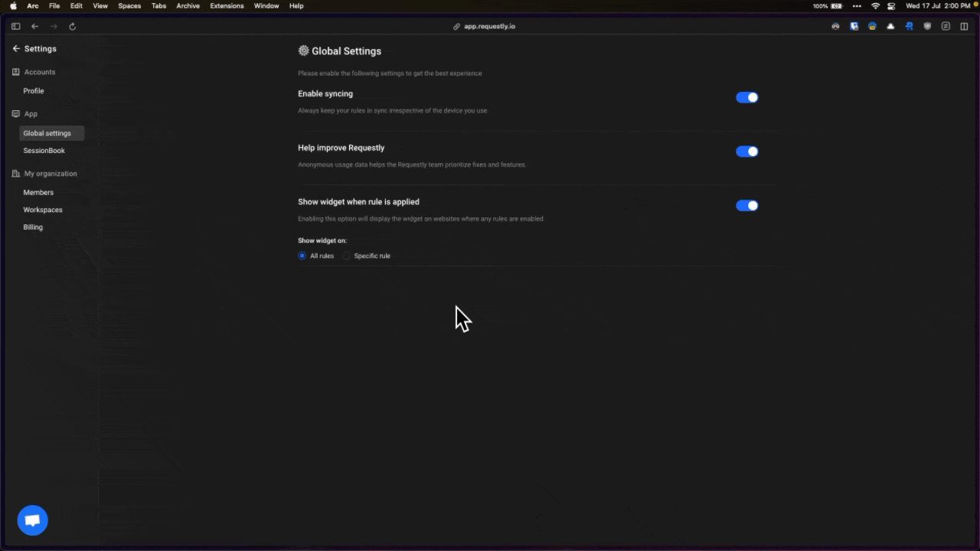Screen dimensions: 980x551
Task: Open Billing settings
Action: click(x=33, y=227)
